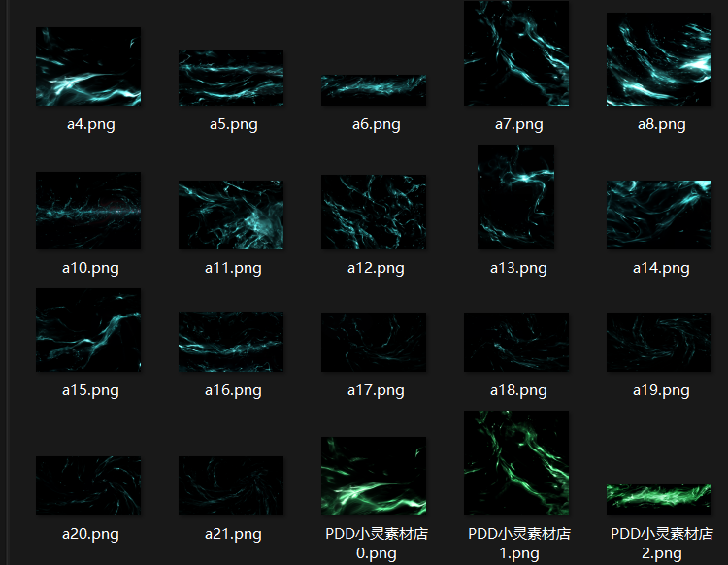The image size is (728, 565).
Task: Select the a17.png thumbnail
Action: tap(374, 342)
